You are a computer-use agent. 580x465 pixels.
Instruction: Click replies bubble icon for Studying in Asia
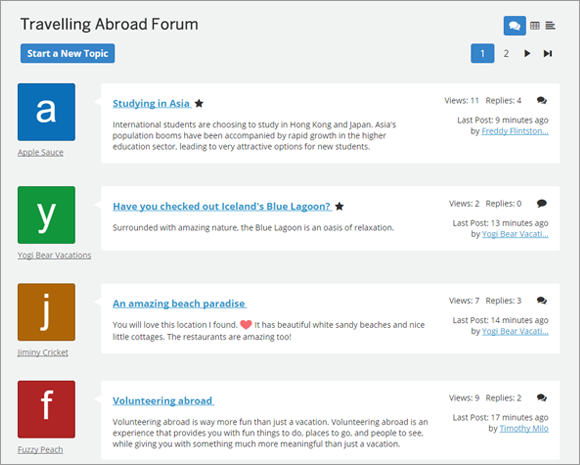coord(542,101)
